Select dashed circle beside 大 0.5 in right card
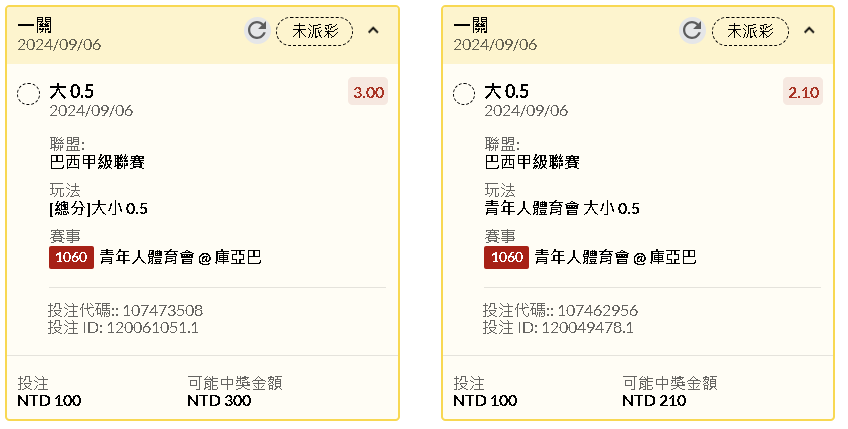 pos(464,94)
